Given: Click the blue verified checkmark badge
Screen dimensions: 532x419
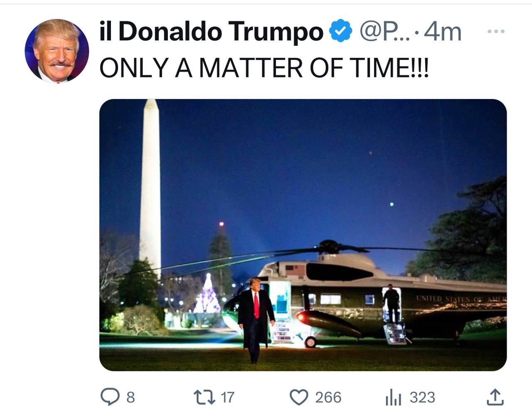Looking at the screenshot, I should (341, 31).
